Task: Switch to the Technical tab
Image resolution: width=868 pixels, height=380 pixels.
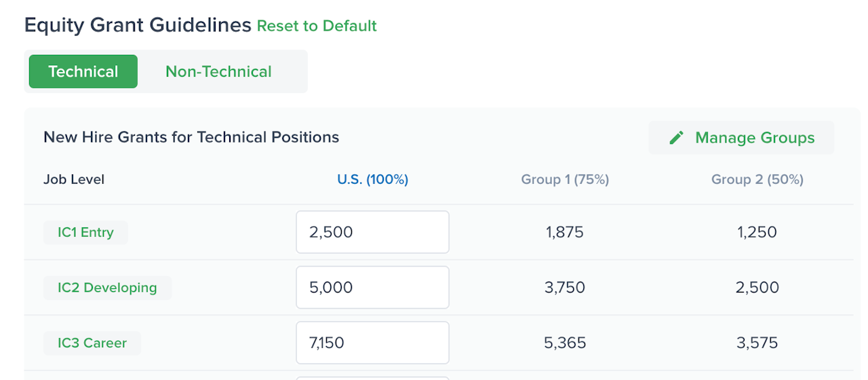Action: (83, 71)
